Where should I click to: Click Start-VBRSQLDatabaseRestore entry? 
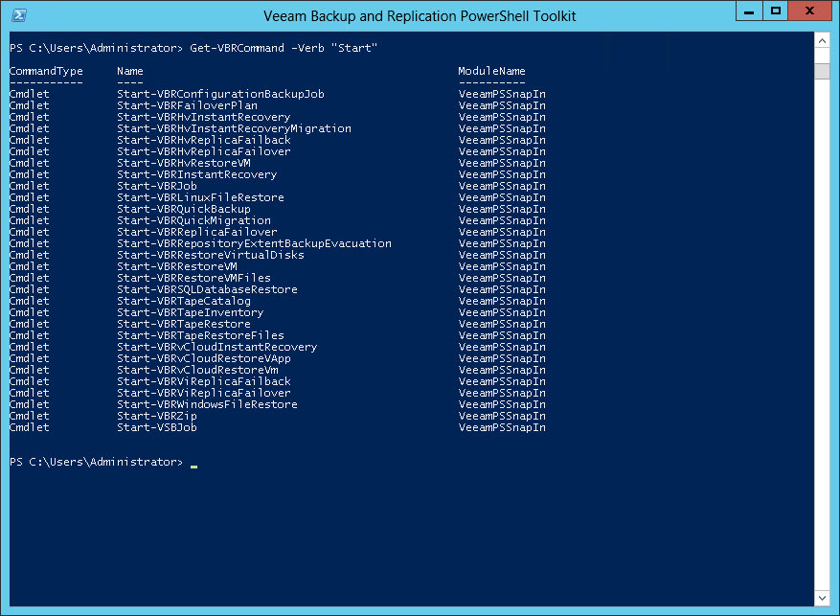(x=207, y=289)
